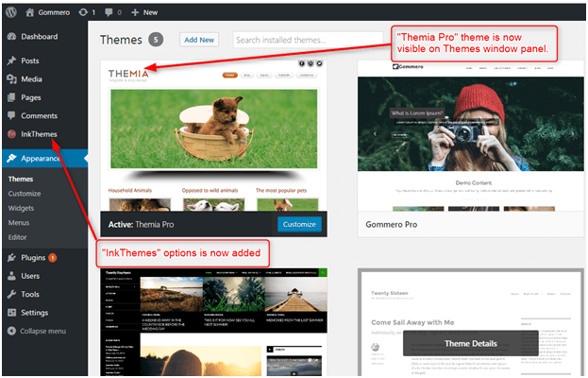Click the Gommero site name in admin bar
The image size is (588, 378).
pos(54,12)
